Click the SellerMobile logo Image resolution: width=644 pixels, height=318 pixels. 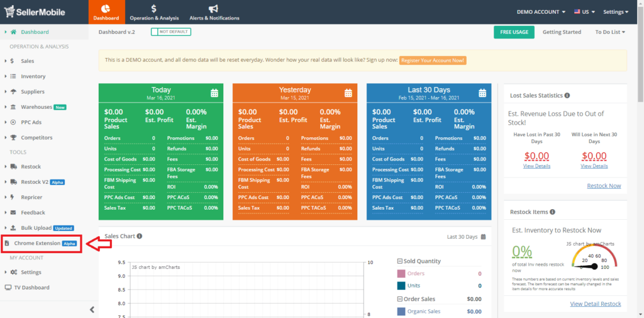(35, 11)
